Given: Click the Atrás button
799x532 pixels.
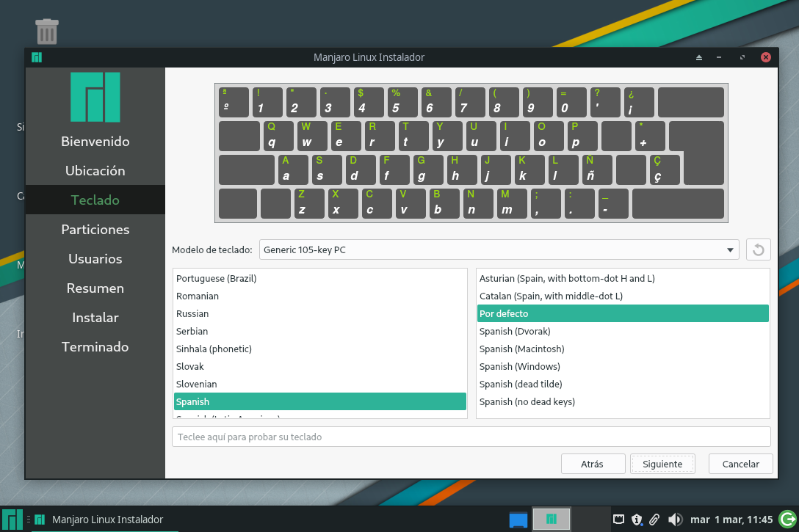Looking at the screenshot, I should pyautogui.click(x=593, y=464).
